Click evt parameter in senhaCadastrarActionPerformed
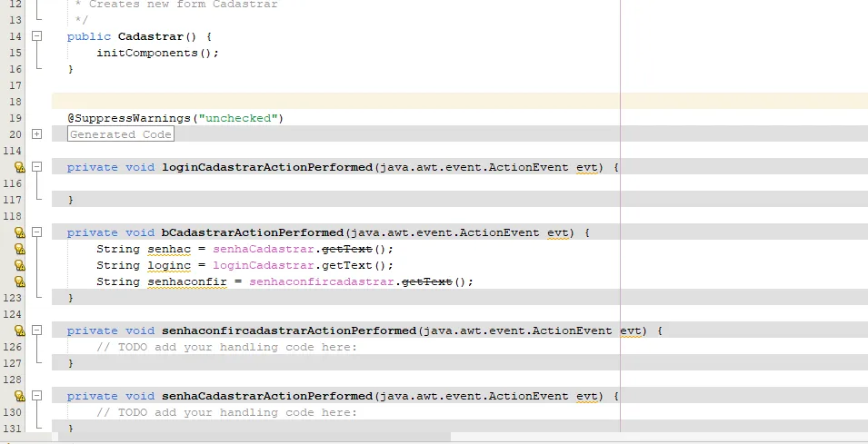This screenshot has height=444, width=868. point(587,396)
